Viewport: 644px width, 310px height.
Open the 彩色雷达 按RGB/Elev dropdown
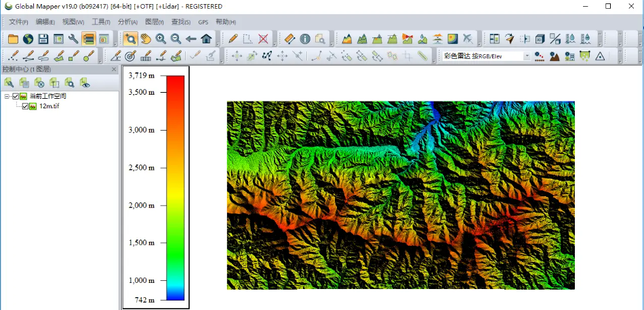[526, 56]
